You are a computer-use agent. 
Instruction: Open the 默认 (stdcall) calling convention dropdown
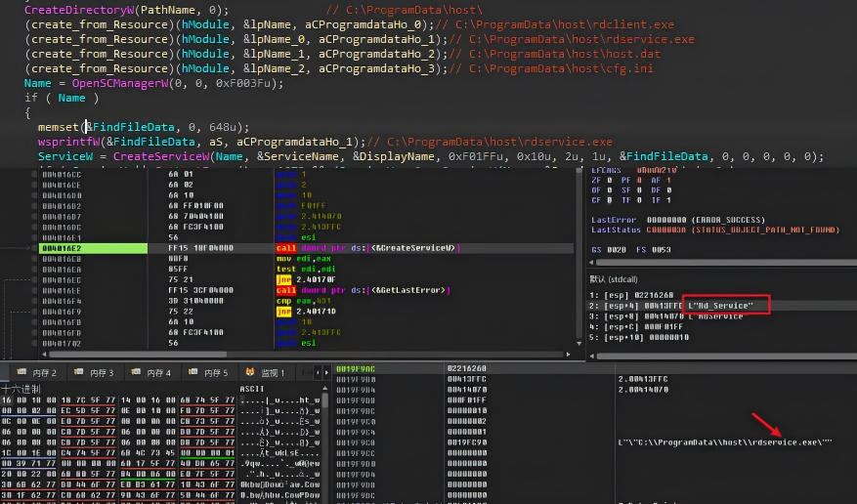[x=614, y=279]
